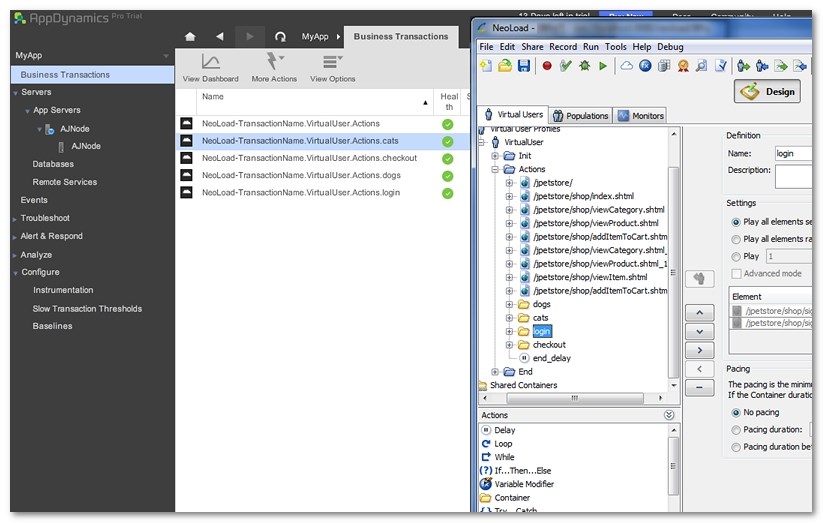The image size is (823, 523).
Task: Click the cloud icon in NeoLoad toolbar
Action: [x=627, y=66]
